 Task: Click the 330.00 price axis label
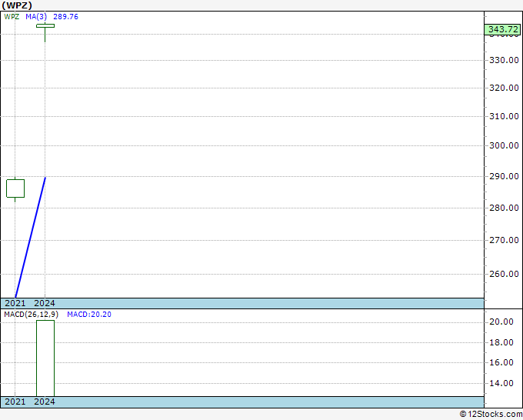pos(503,60)
